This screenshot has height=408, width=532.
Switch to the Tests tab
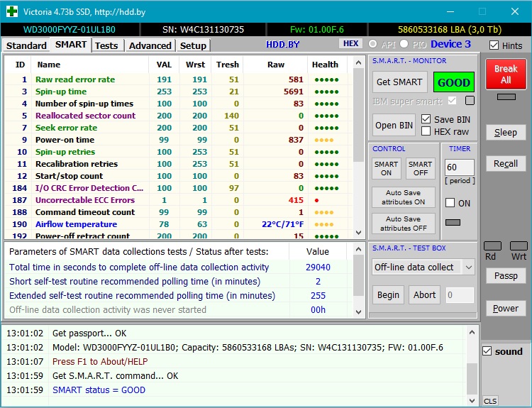tap(106, 45)
